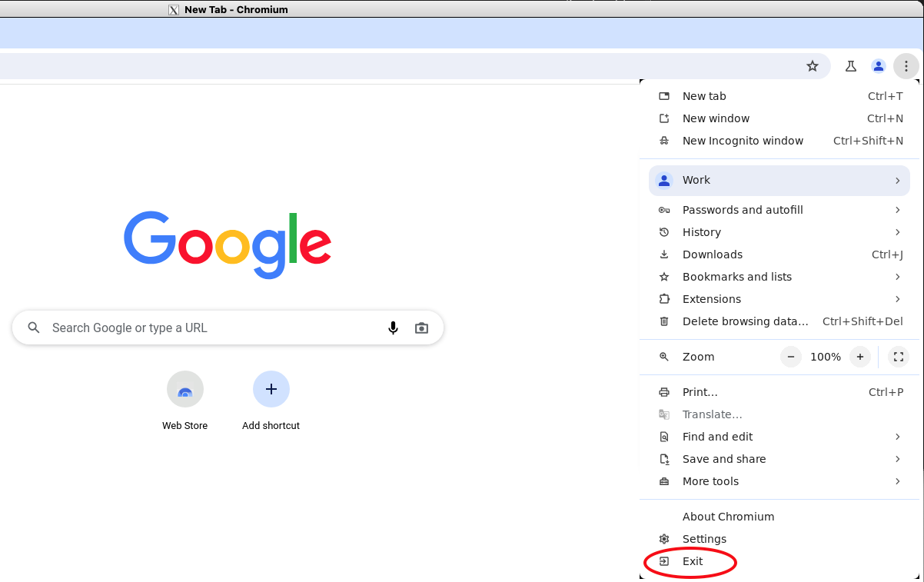Open the search by image camera icon
The width and height of the screenshot is (924, 582).
(x=421, y=328)
